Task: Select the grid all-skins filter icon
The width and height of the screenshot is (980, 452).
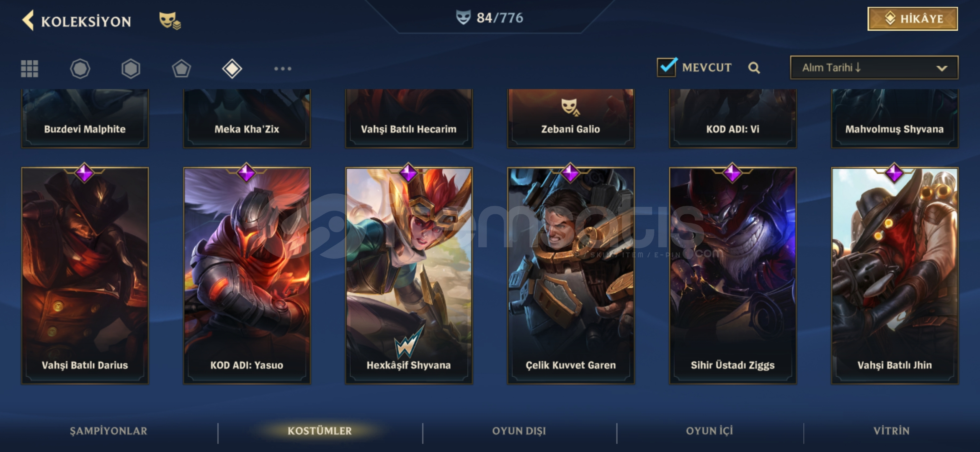Action: (x=30, y=69)
